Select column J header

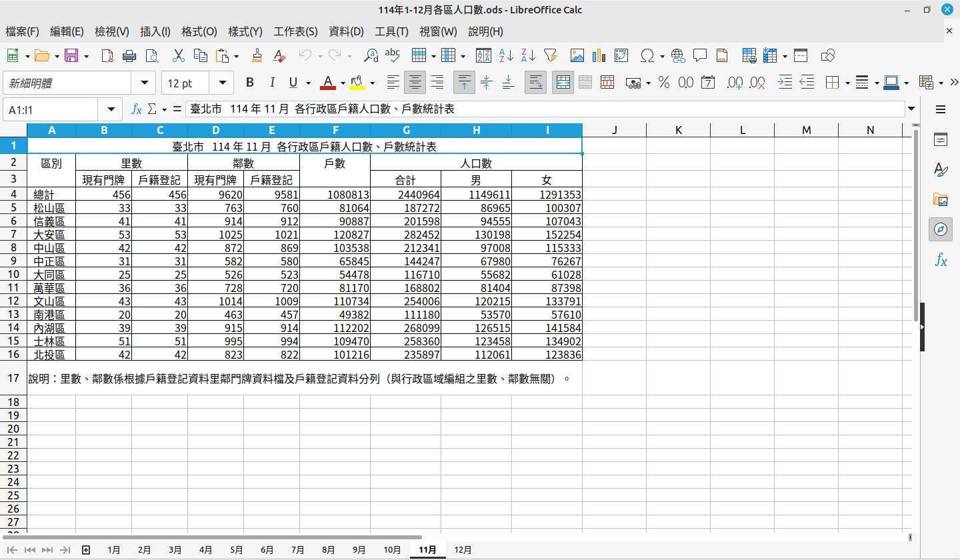tap(614, 130)
